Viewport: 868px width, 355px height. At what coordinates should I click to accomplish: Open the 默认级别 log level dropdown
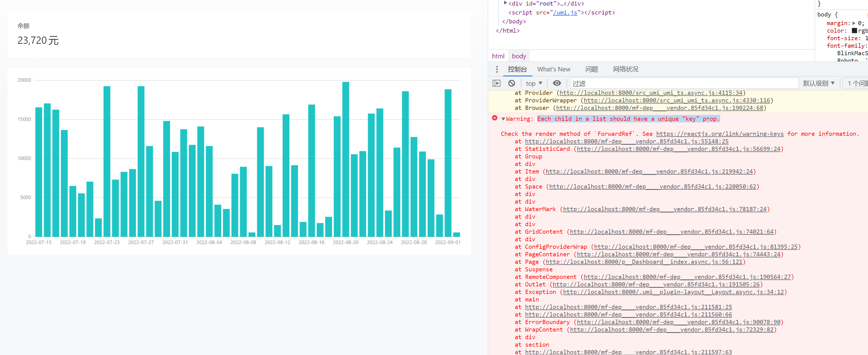[x=818, y=83]
